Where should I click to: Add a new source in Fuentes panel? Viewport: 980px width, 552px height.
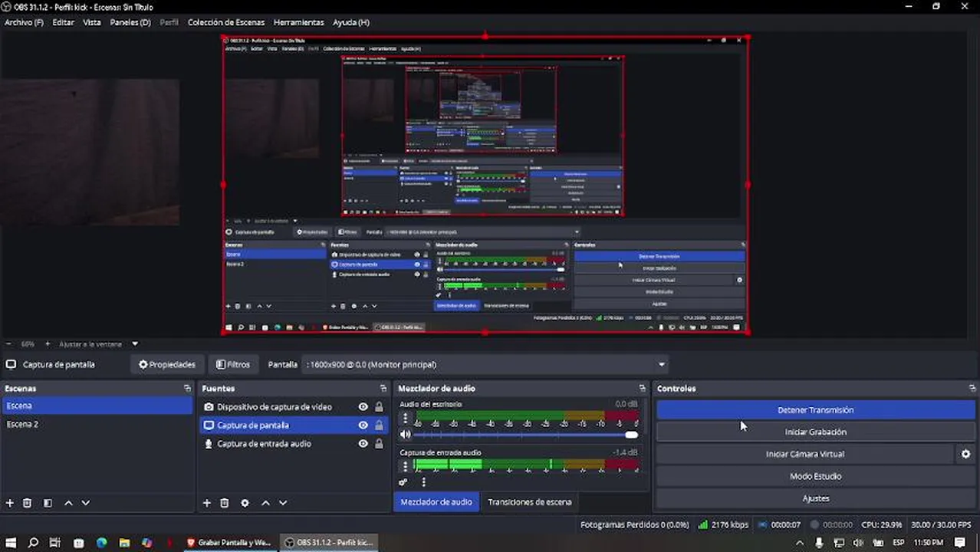pyautogui.click(x=207, y=503)
